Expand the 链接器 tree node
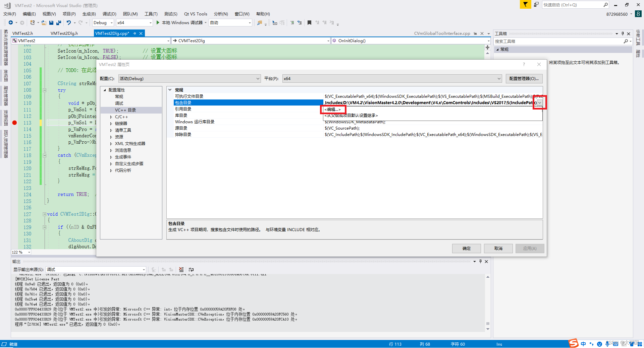 [111, 124]
